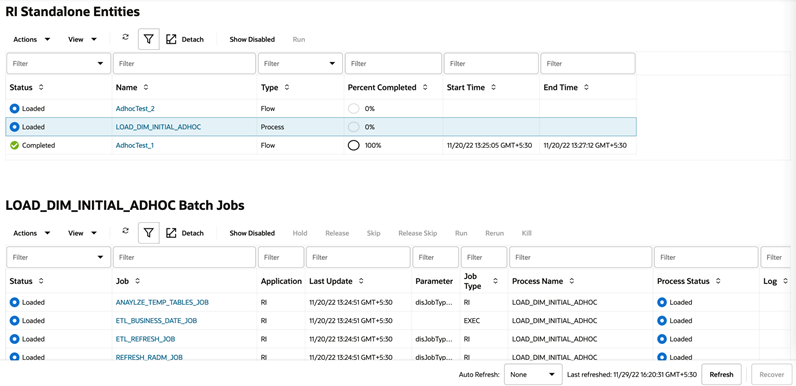Viewport: 796px width, 386px height.
Task: Click refresh icon in RI Standalone Entities toolbar
Action: pyautogui.click(x=126, y=37)
